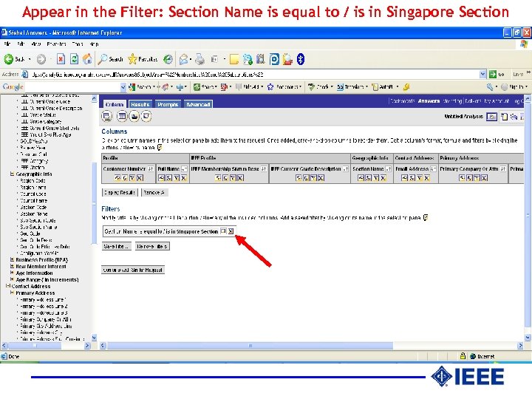This screenshot has width=532, height=399.
Task: Toggle sort order on Customer Number column
Action: point(150,168)
